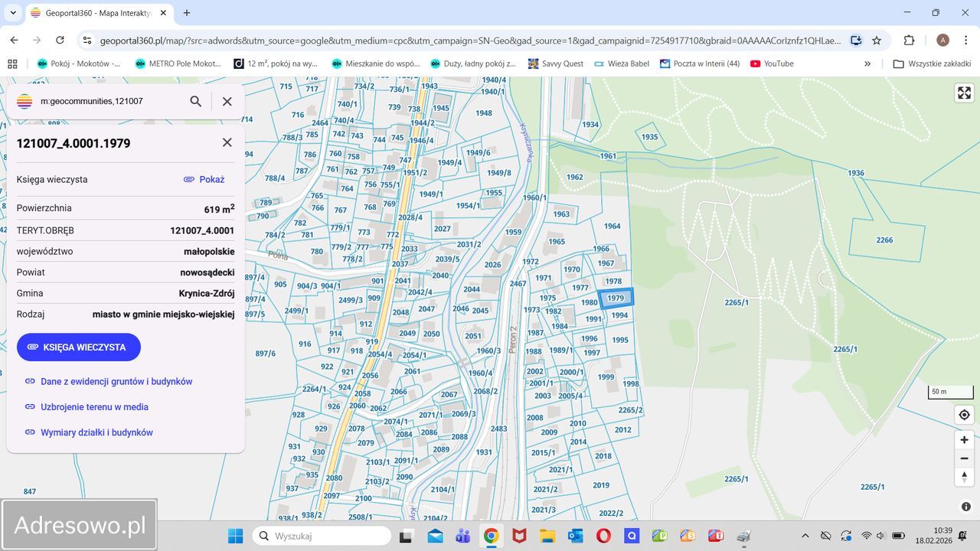980x551 pixels.
Task: Open the Uzbrojenie terenu w media link
Action: tap(94, 407)
